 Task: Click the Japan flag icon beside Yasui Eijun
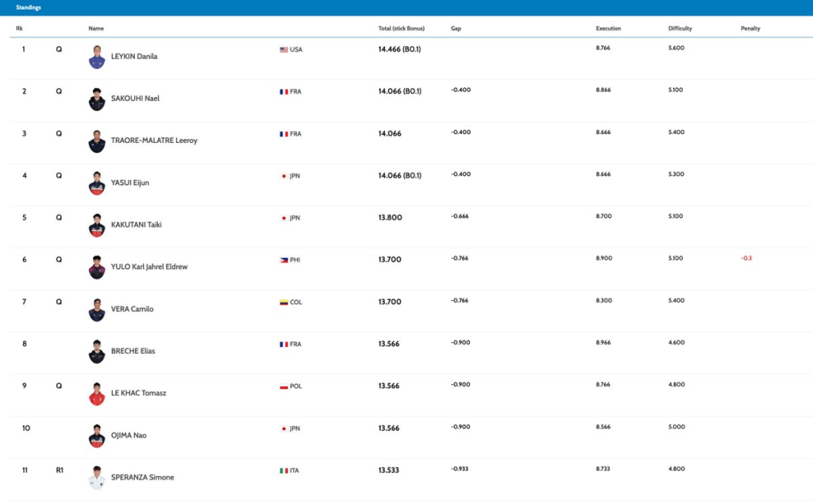click(283, 175)
